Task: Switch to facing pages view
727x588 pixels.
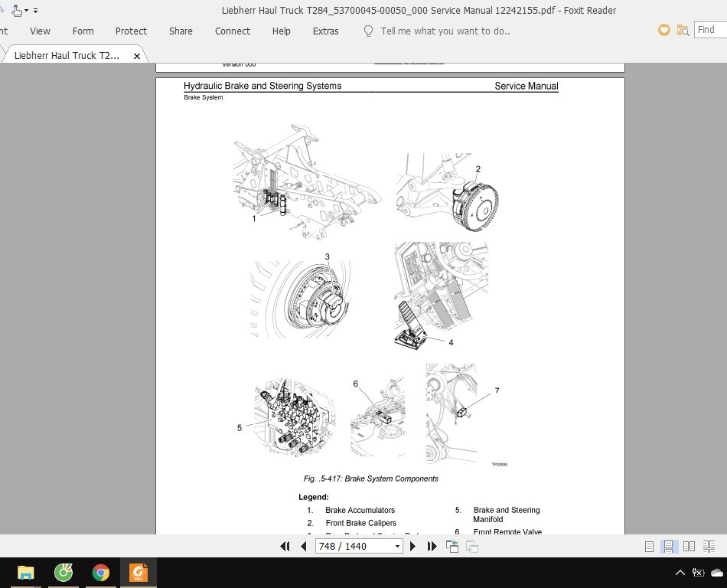Action: tap(689, 546)
